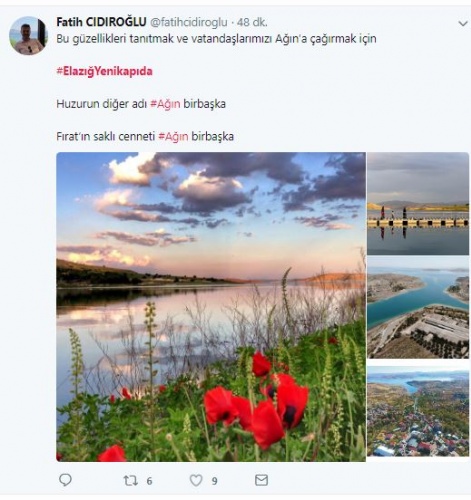Screen dimensions: 471x500
Task: Retweet this post using the arrows icon
Action: [x=130, y=480]
